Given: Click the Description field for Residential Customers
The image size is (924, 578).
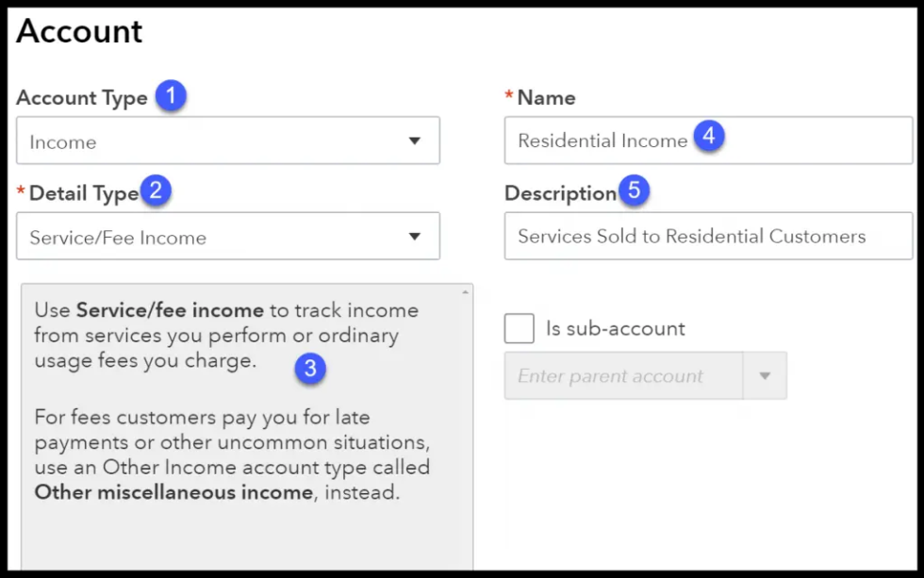Looking at the screenshot, I should [708, 237].
